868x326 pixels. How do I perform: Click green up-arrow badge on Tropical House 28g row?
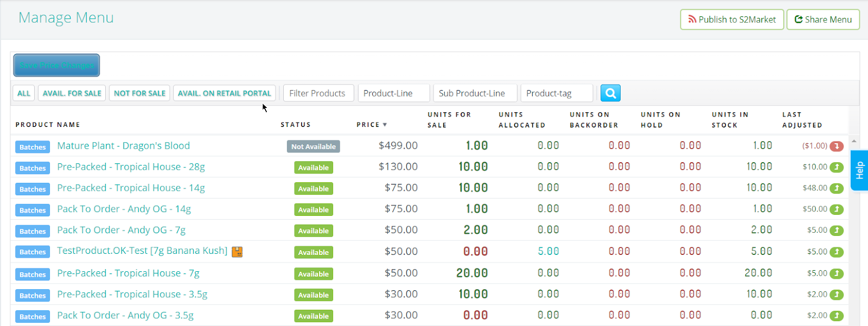pyautogui.click(x=837, y=167)
